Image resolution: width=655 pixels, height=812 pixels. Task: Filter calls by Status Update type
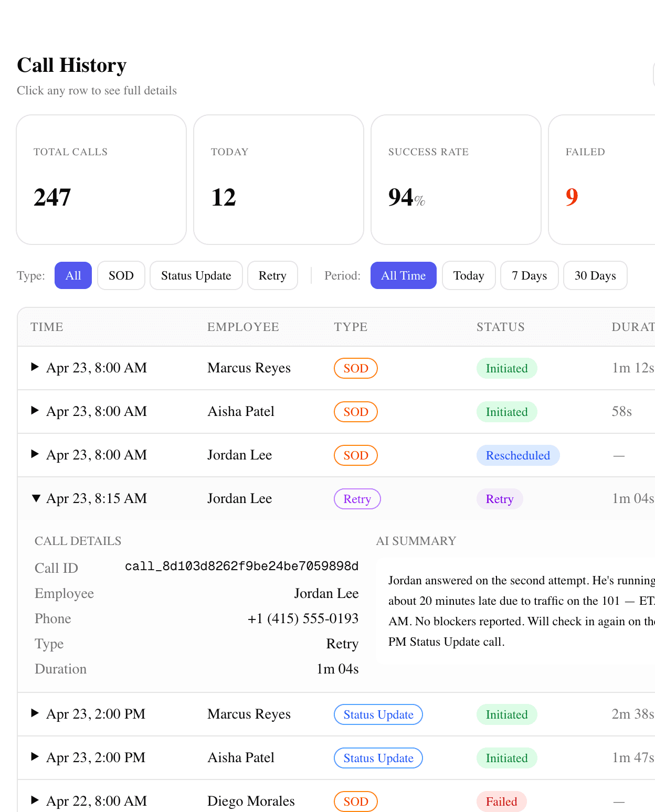coord(196,275)
